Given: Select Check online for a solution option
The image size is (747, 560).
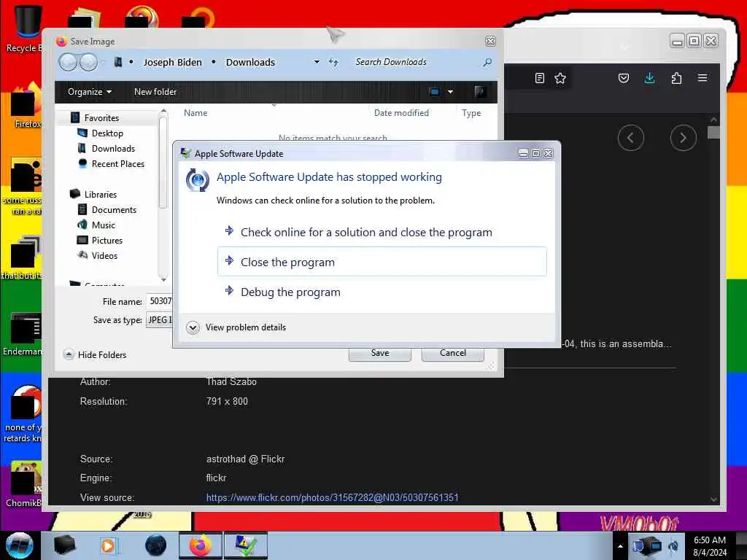Looking at the screenshot, I should (382, 232).
